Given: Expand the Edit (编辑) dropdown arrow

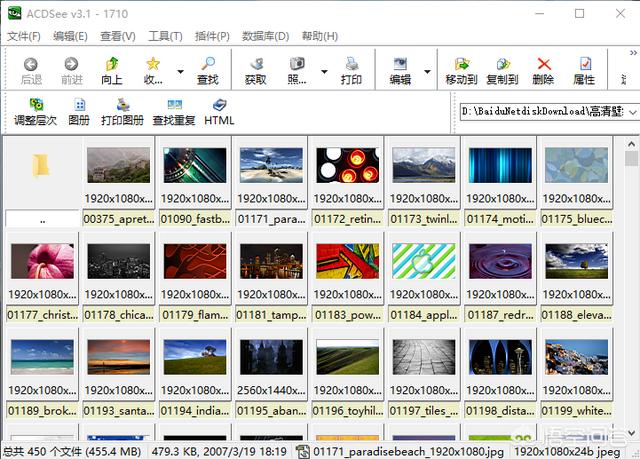Looking at the screenshot, I should [427, 72].
